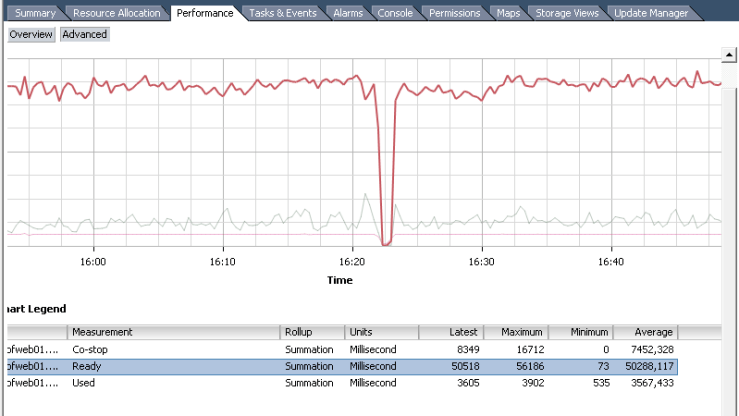The height and width of the screenshot is (416, 739).
Task: Click the Time axis title
Action: [x=340, y=280]
